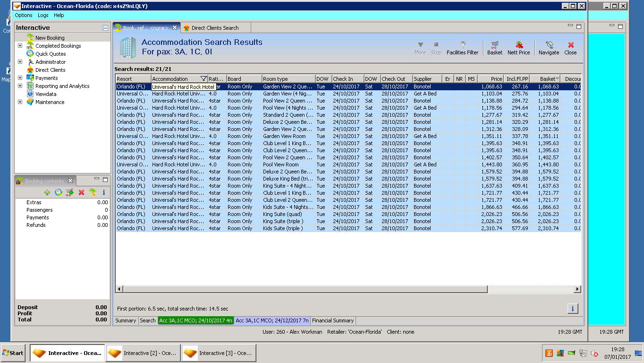Click the clock icon in Booking contents toolbar
This screenshot has width=644, height=363.
59,192
